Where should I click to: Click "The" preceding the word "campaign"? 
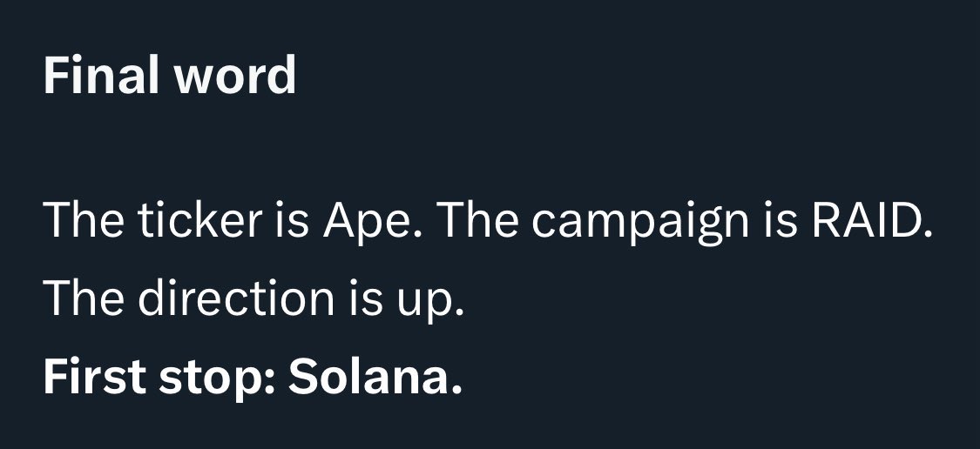point(479,220)
